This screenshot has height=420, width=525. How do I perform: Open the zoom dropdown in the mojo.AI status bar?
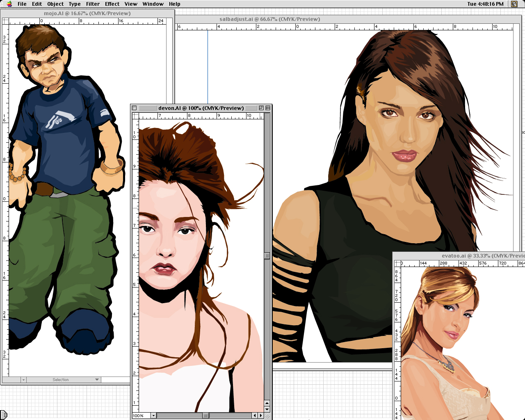[23, 380]
